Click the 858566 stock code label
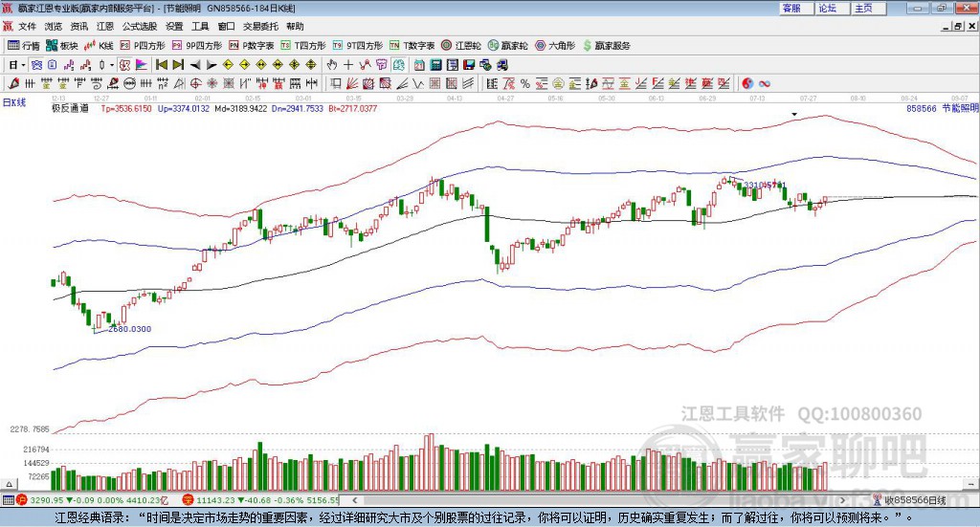This screenshot has width=980, height=527. click(x=922, y=108)
